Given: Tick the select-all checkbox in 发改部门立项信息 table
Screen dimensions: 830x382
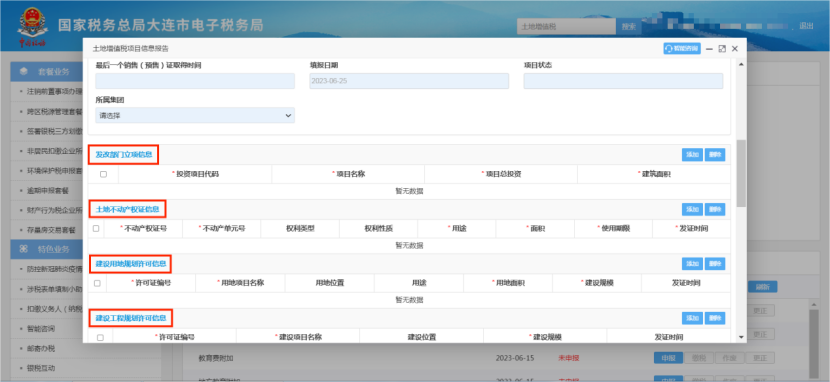Looking at the screenshot, I should [103, 174].
